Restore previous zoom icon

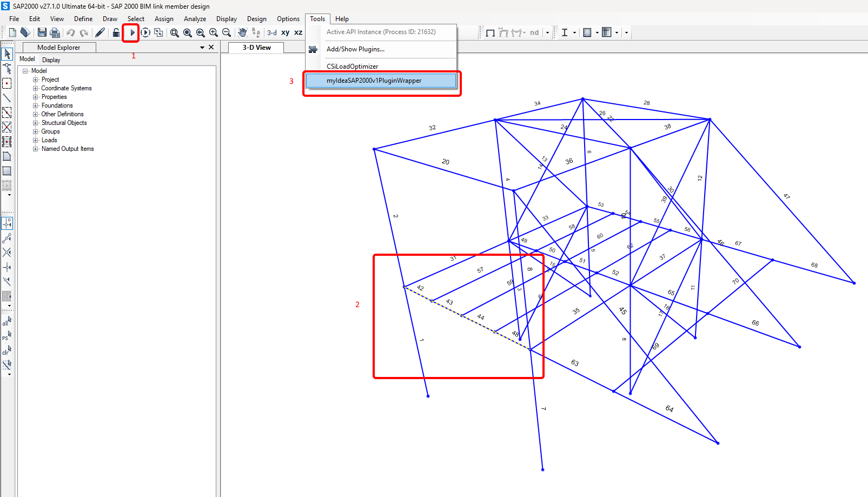tap(201, 32)
